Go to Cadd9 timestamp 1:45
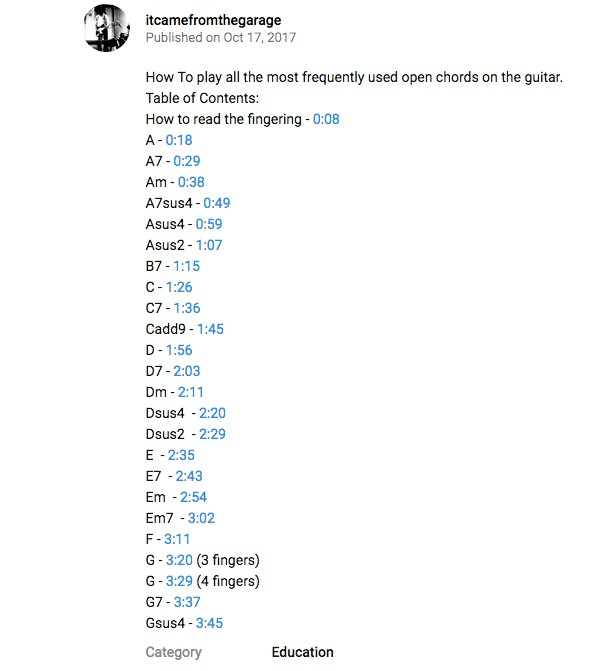This screenshot has height=671, width=590. click(210, 329)
